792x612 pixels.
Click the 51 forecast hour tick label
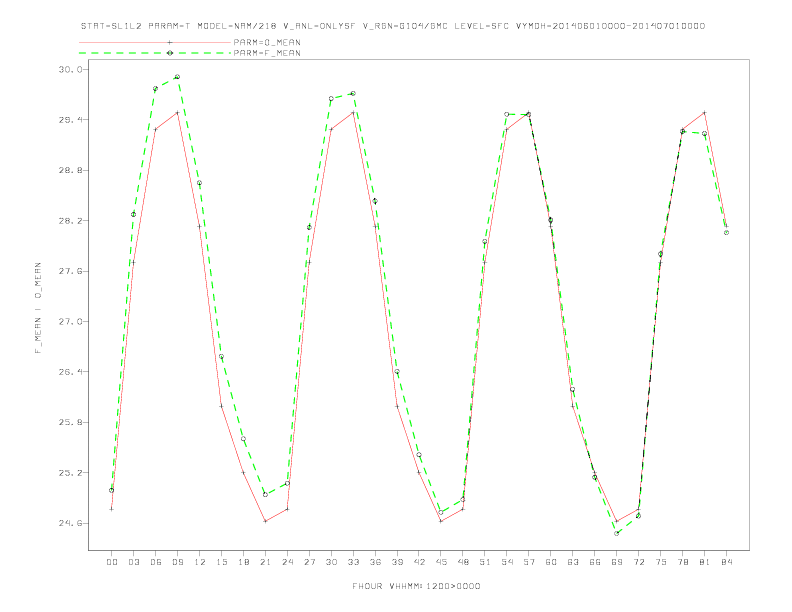pos(485,562)
